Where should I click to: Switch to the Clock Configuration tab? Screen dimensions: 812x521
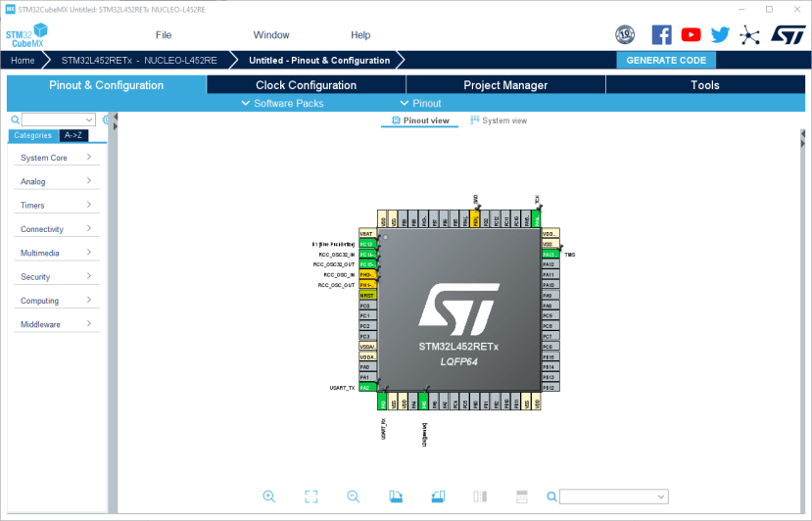coord(306,85)
